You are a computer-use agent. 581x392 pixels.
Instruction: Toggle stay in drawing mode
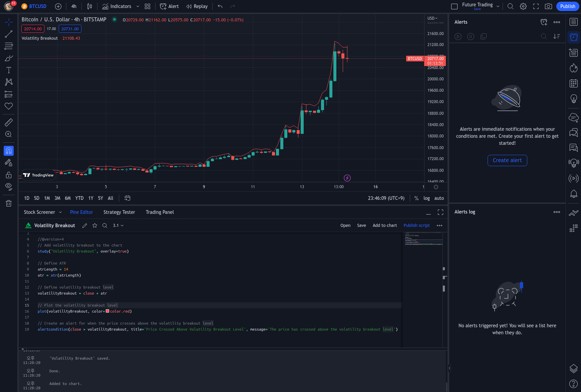(9, 163)
